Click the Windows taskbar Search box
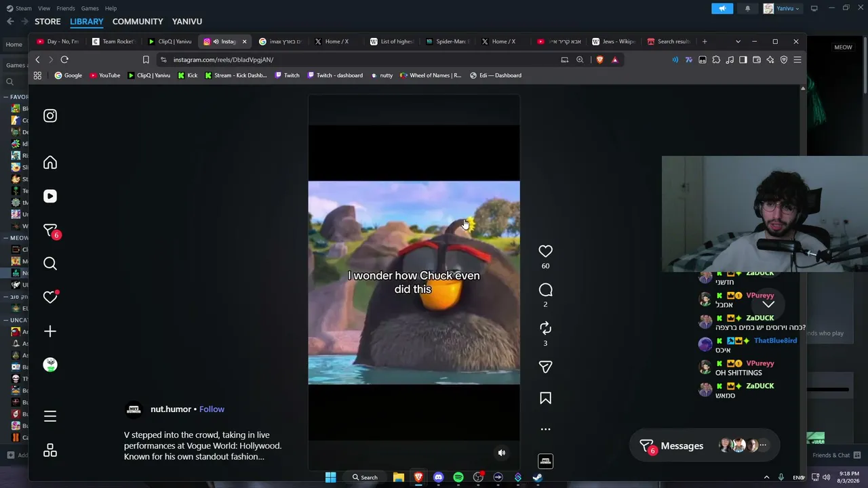Viewport: 868px width, 488px height. (365, 477)
